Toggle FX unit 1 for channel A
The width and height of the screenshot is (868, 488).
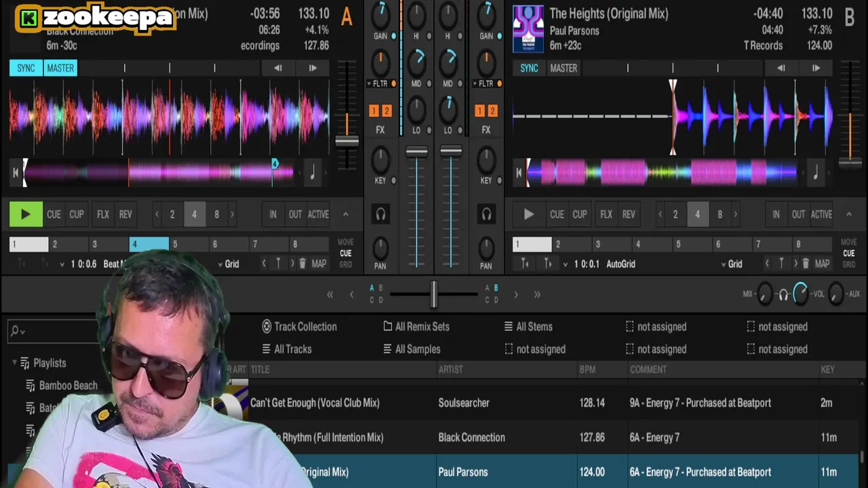click(374, 110)
